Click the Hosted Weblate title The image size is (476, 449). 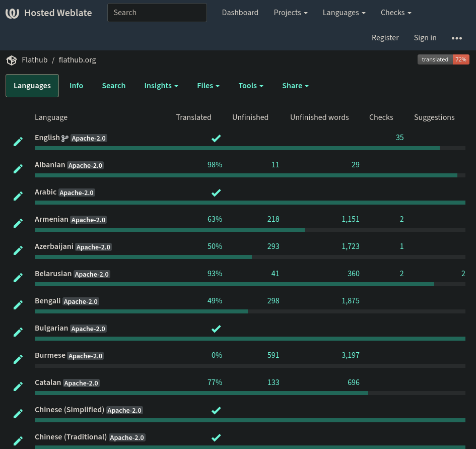click(x=58, y=13)
